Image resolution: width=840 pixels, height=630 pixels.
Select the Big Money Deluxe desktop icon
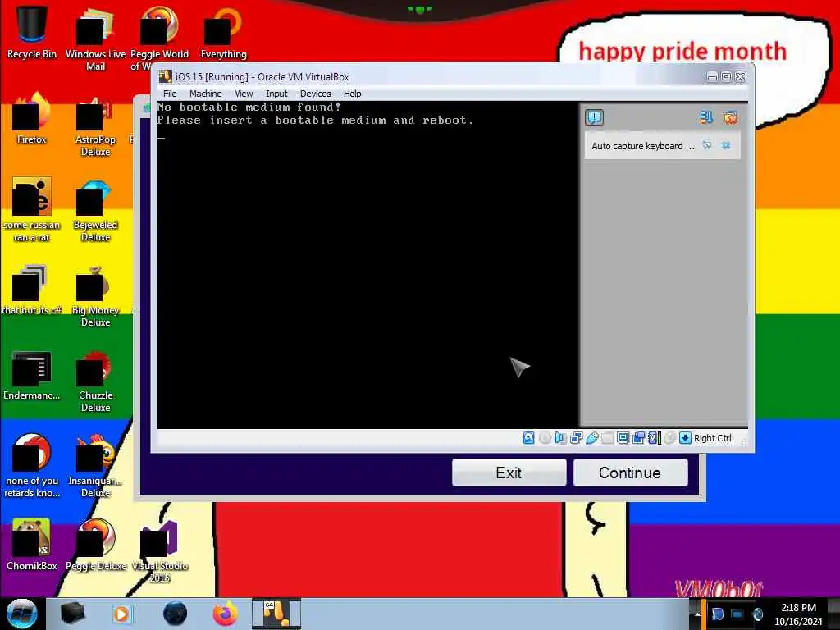(x=95, y=295)
